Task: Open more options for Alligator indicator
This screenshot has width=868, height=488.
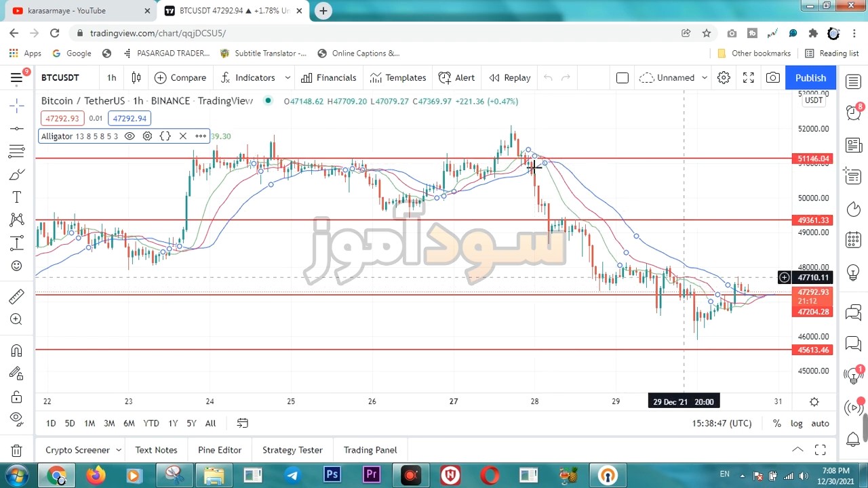Action: pos(201,136)
